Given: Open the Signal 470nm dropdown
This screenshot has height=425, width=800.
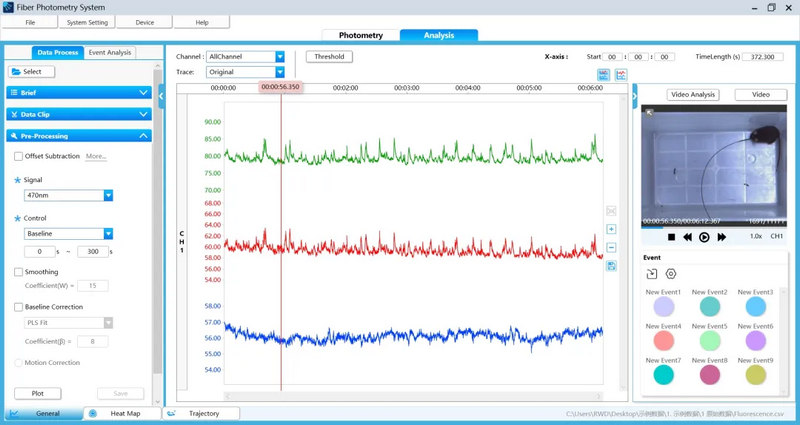Looking at the screenshot, I should pyautogui.click(x=68, y=195).
